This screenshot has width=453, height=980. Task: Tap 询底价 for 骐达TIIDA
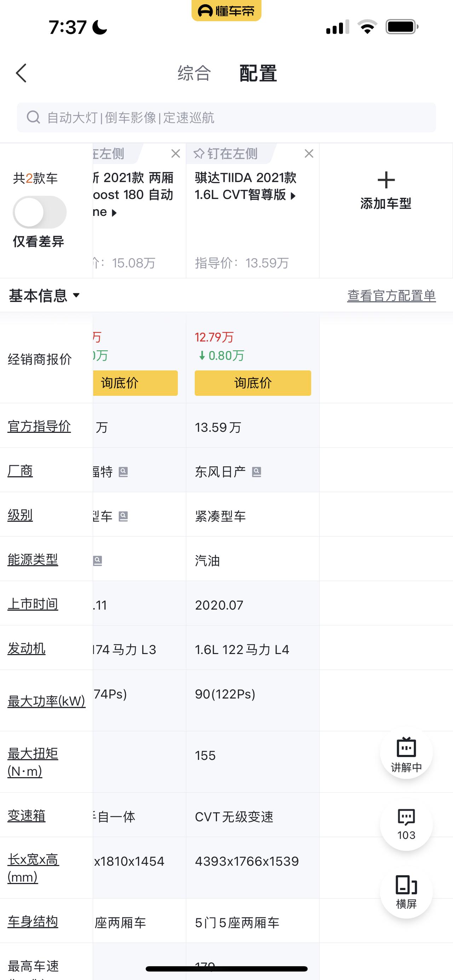click(x=253, y=383)
